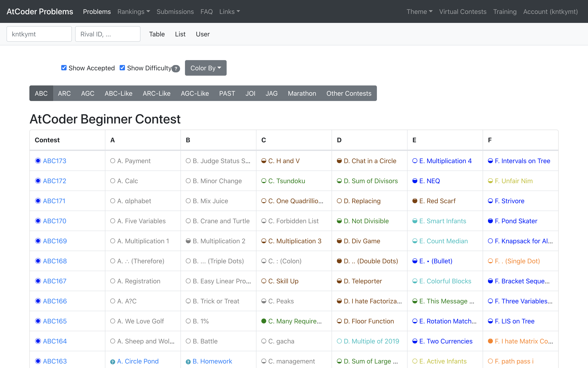Screen dimensions: 588x368
Task: Click difficulty circle beside F. . (Single Dot)
Action: [490, 261]
